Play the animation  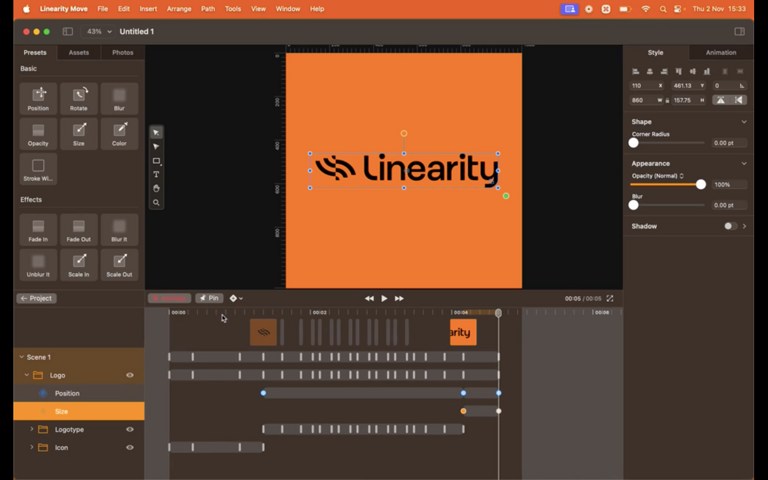click(x=384, y=298)
